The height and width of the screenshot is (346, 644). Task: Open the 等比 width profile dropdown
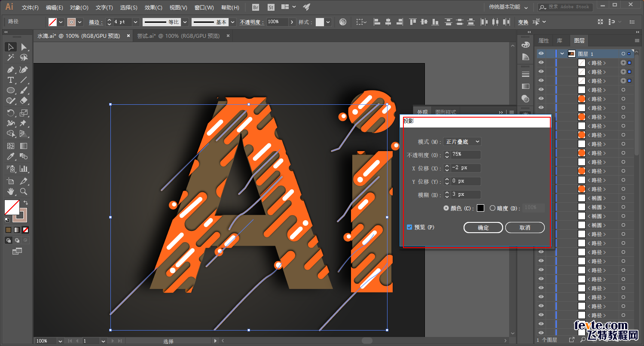click(184, 22)
